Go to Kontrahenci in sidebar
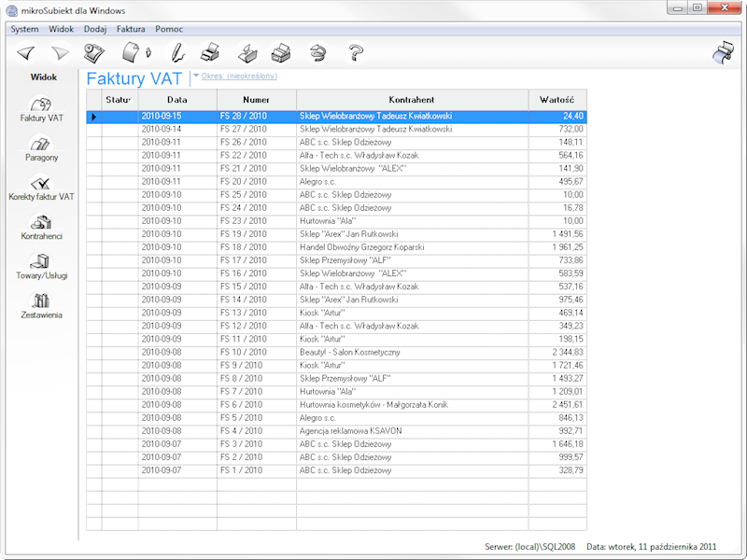Image resolution: width=747 pixels, height=560 pixels. pos(41,228)
